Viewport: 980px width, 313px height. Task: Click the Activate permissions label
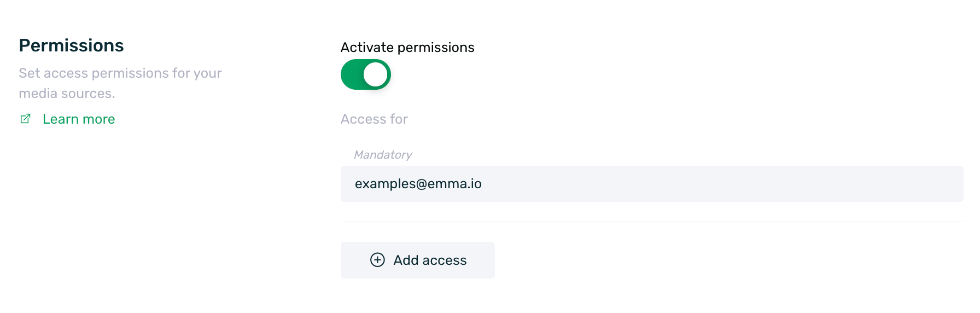[407, 48]
